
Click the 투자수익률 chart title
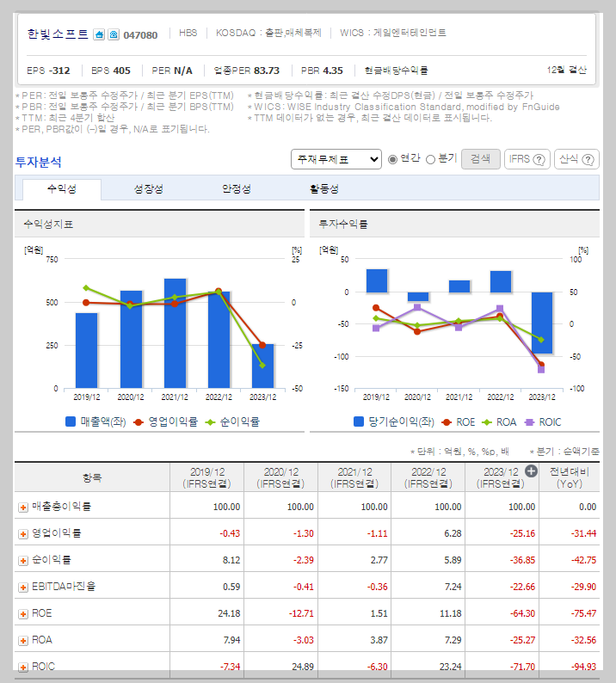click(343, 225)
